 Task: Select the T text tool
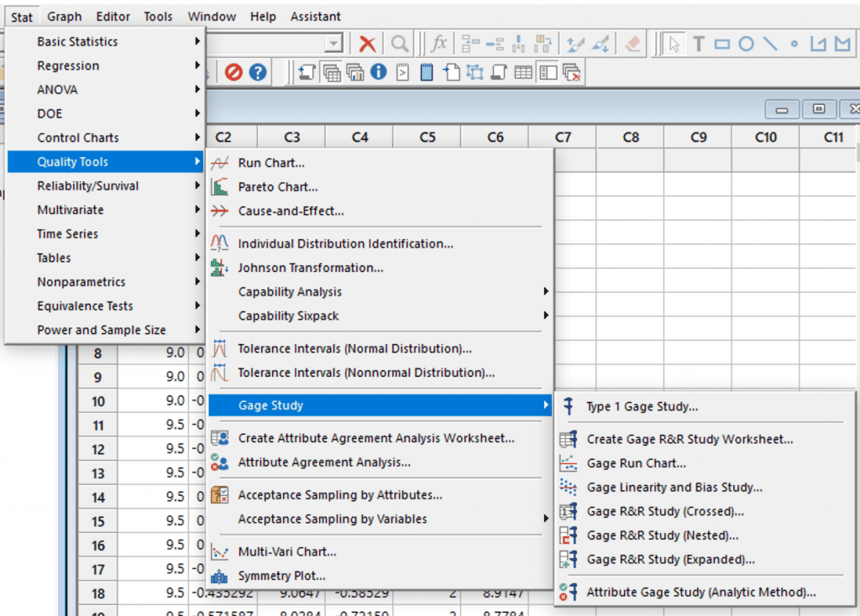coord(698,44)
